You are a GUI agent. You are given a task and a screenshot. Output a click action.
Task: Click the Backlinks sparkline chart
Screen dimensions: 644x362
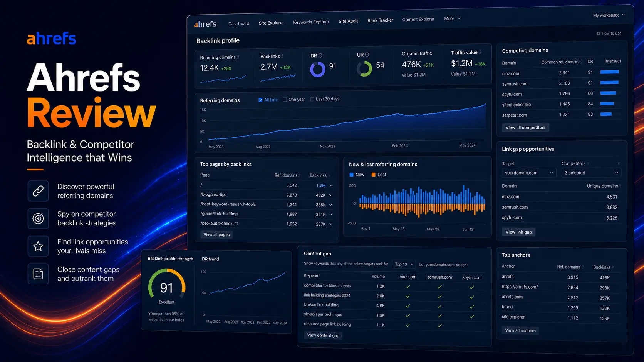pyautogui.click(x=278, y=77)
